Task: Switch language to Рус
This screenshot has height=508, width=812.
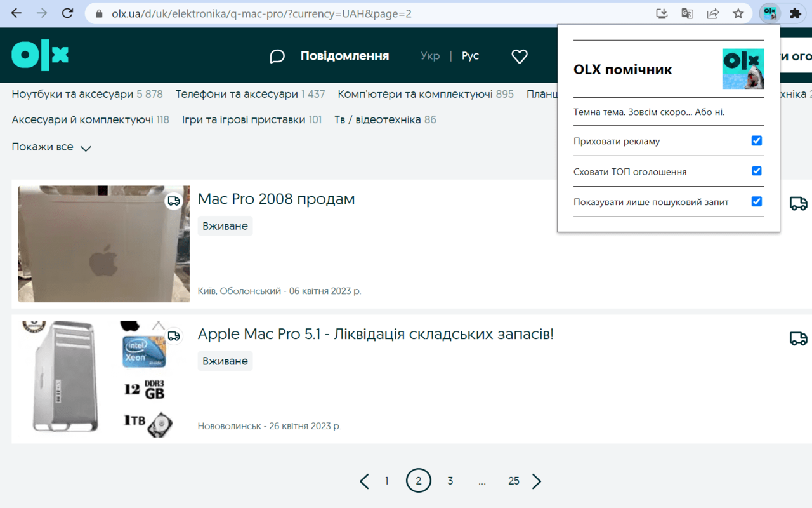Action: coord(470,56)
